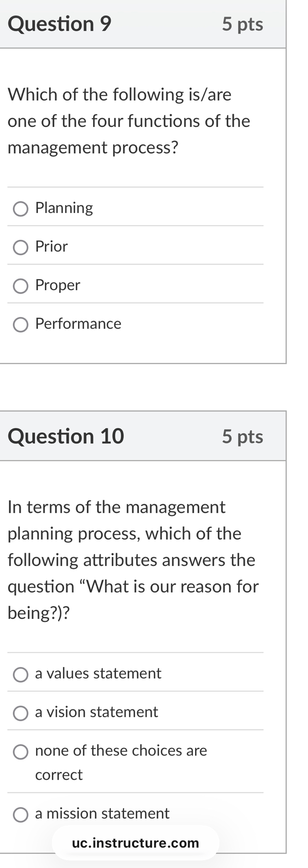Click the Performance option label text
308x868 pixels.
coord(78,324)
